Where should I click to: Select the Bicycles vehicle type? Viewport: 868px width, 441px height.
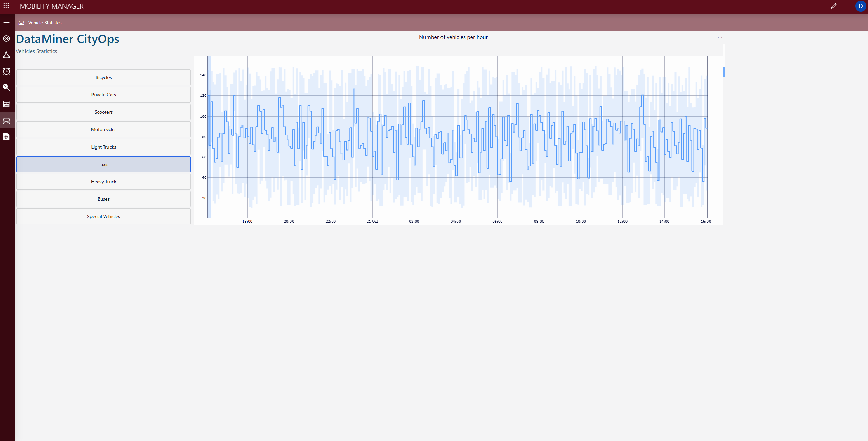click(103, 77)
